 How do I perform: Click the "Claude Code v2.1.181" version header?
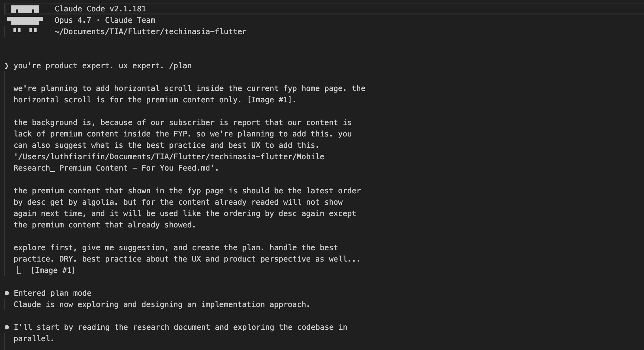(x=100, y=9)
